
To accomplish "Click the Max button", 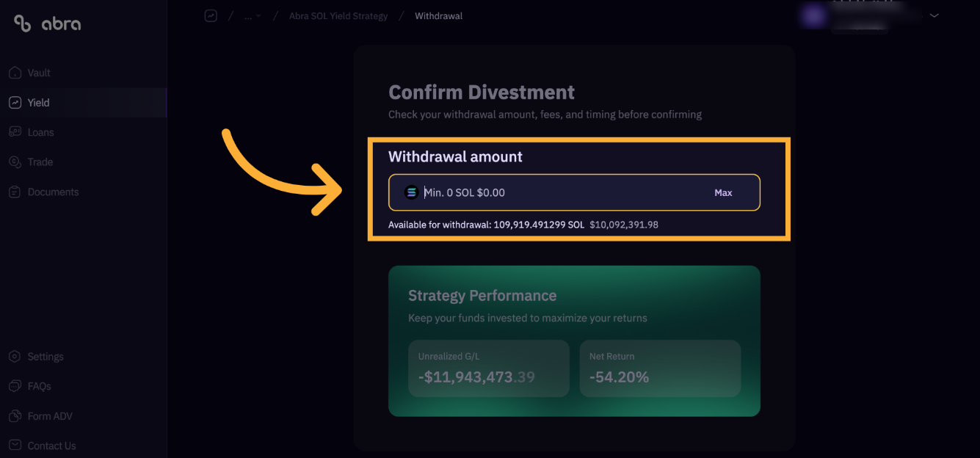I will point(723,192).
